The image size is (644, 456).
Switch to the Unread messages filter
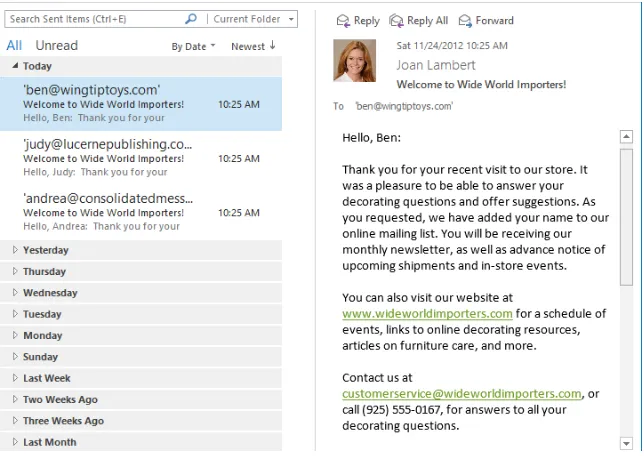coord(56,45)
